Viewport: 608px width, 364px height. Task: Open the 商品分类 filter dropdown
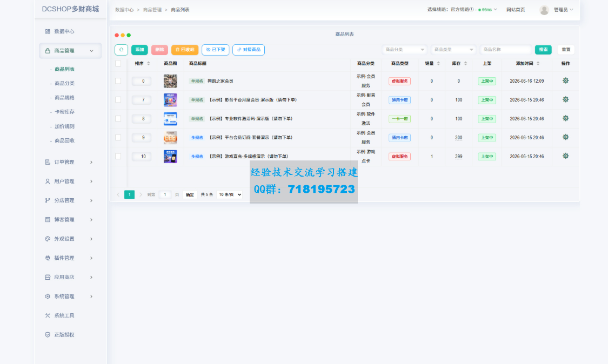pos(404,50)
